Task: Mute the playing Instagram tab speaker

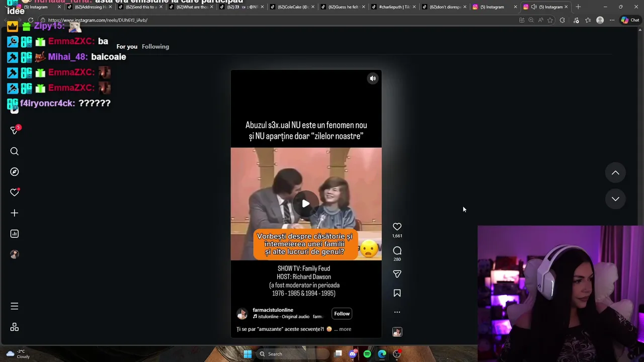Action: (534, 7)
